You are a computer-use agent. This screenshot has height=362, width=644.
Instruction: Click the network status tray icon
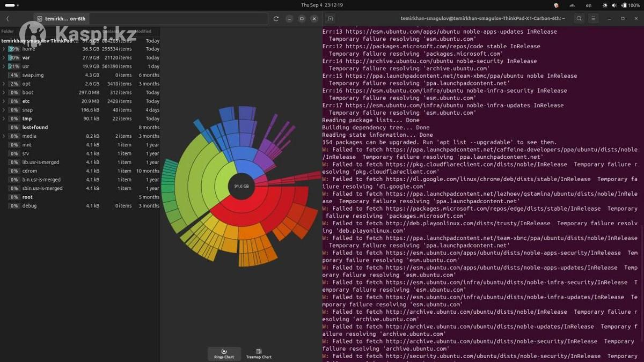point(572,5)
